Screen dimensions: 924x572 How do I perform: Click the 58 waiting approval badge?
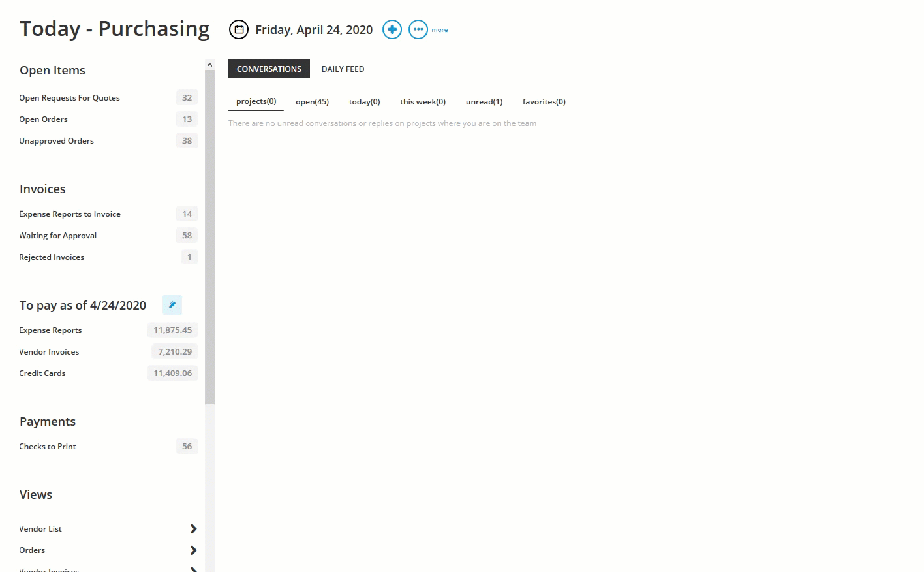(187, 236)
